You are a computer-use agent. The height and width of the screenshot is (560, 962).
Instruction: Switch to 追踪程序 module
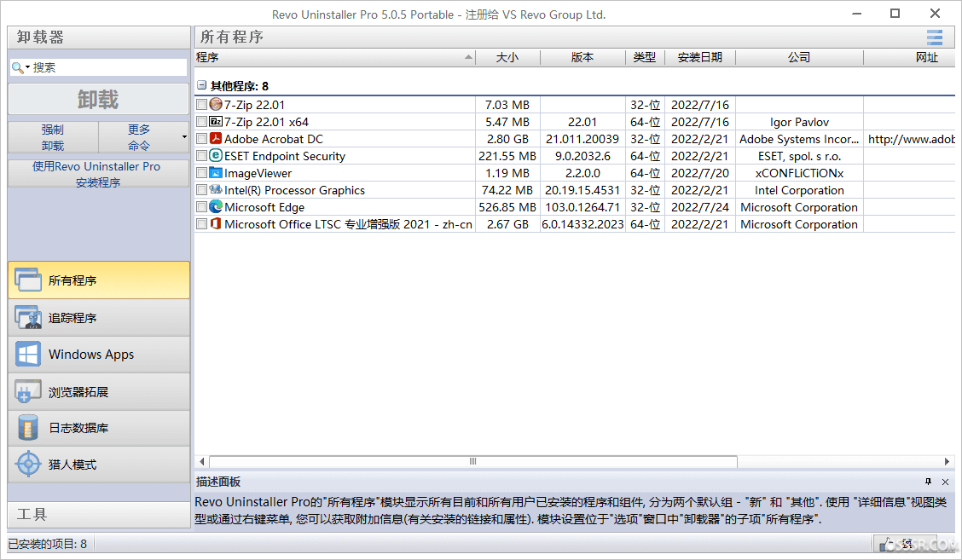(98, 318)
